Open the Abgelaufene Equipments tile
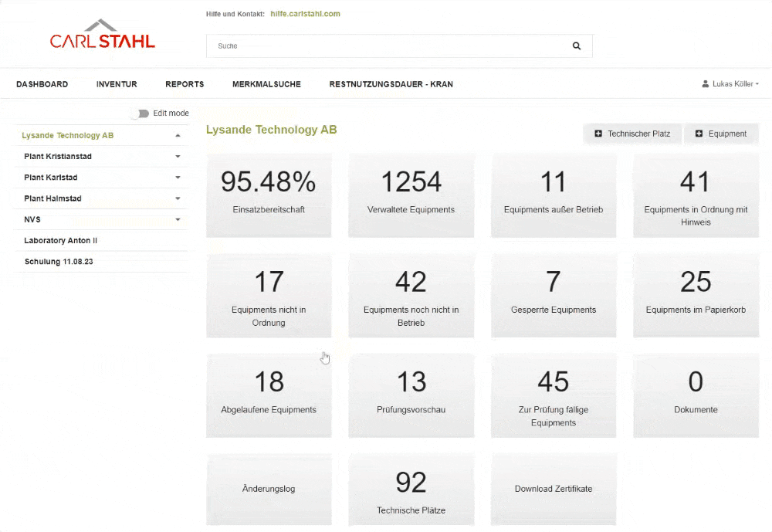Viewport: 772px width, 532px height. click(x=269, y=395)
